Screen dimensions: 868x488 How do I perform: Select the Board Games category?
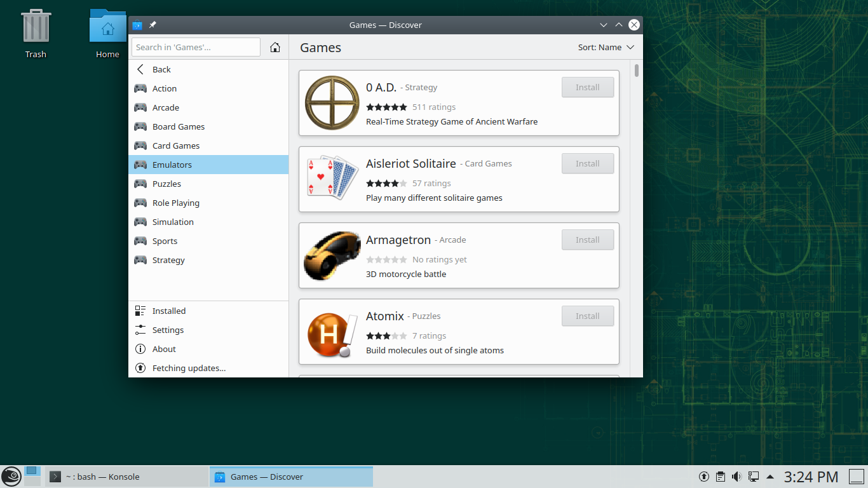208,126
